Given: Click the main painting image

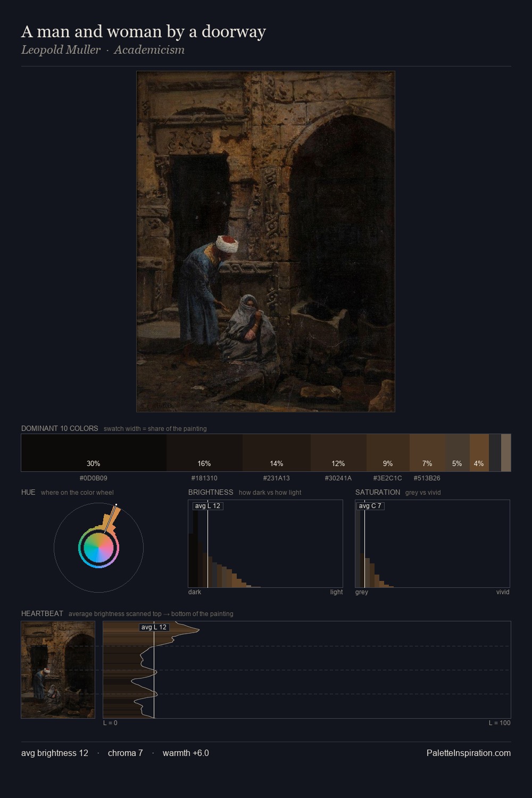Looking at the screenshot, I should click(265, 242).
